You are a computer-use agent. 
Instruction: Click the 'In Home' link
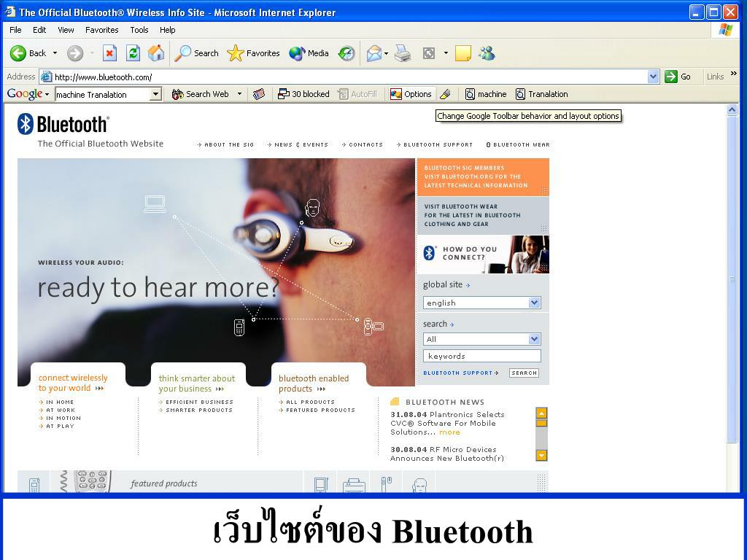click(x=57, y=402)
